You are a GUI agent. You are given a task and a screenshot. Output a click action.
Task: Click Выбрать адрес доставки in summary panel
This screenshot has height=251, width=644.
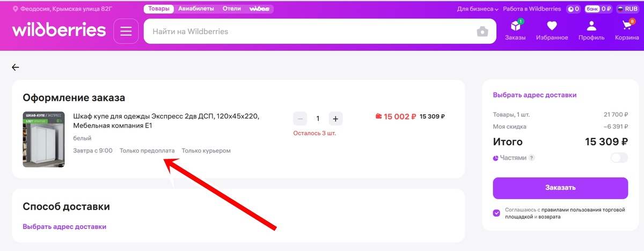(x=535, y=95)
